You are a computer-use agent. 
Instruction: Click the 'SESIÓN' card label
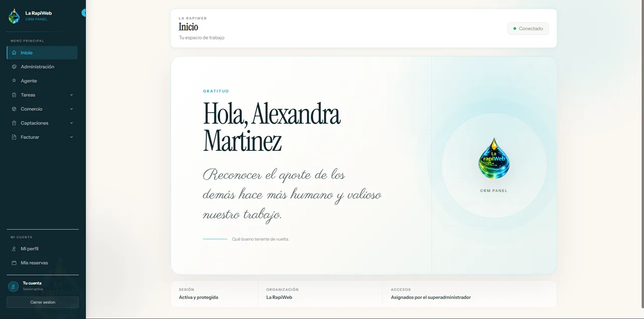coord(187,290)
